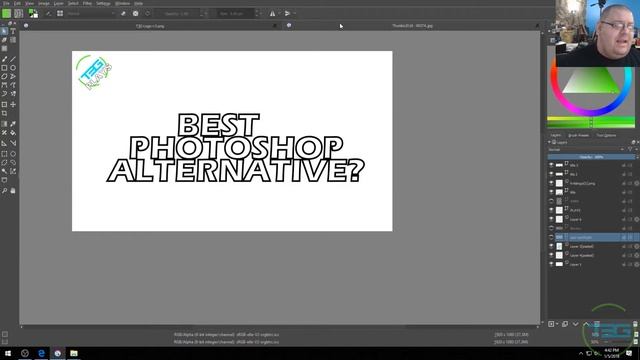Select the Gradient draw tool in toolbox

pos(4,124)
